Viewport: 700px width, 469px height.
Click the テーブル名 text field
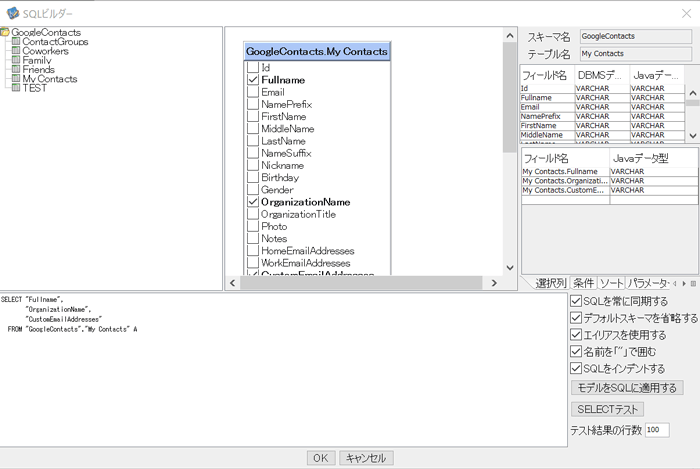click(x=636, y=54)
